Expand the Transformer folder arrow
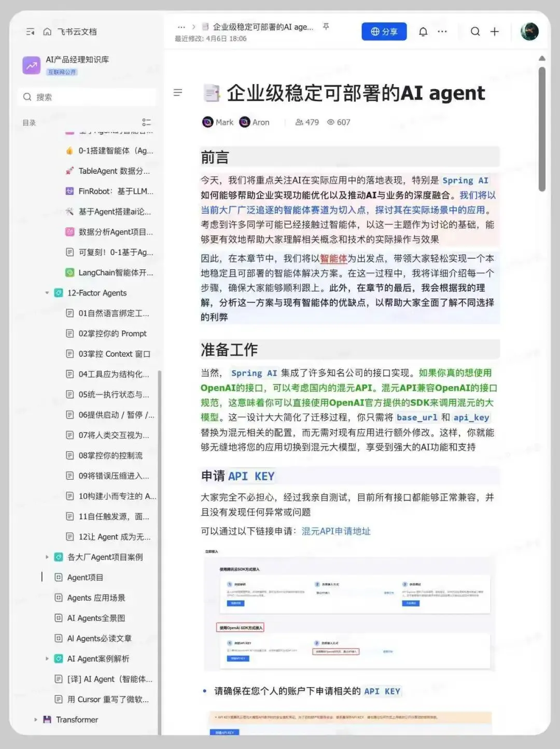560x749 pixels. click(x=35, y=719)
